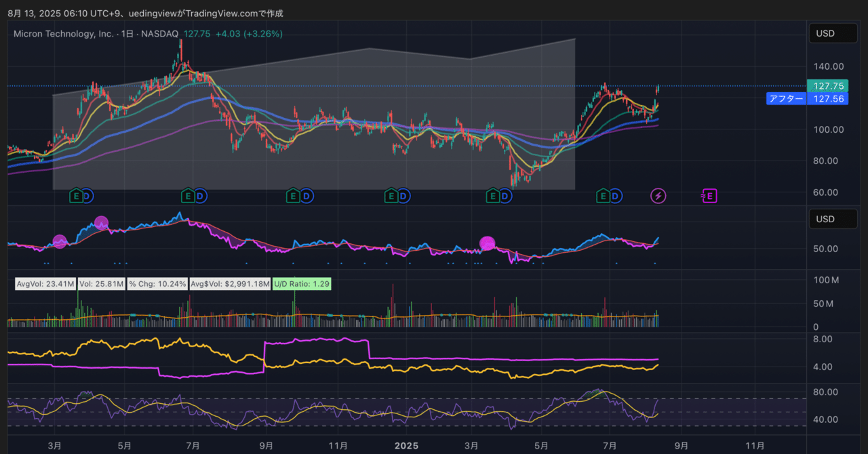Select the earnings E icon near late June 2025
Screen dimensions: 868x454
click(603, 197)
